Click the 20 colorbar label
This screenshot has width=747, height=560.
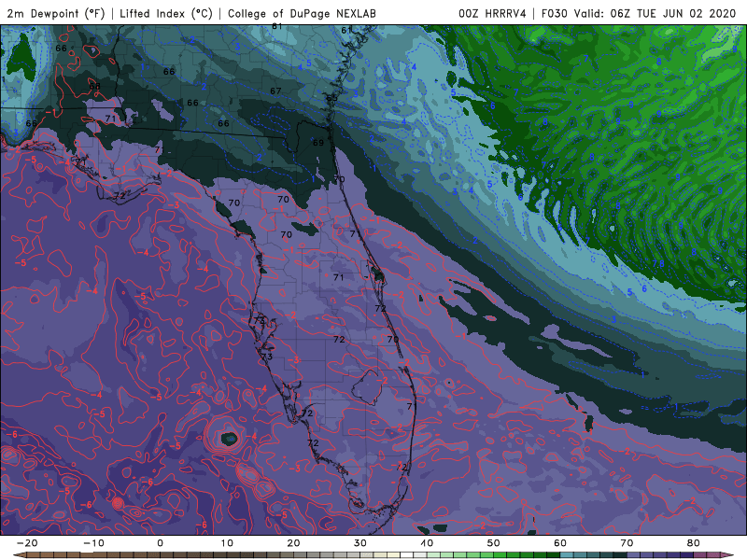[293, 543]
